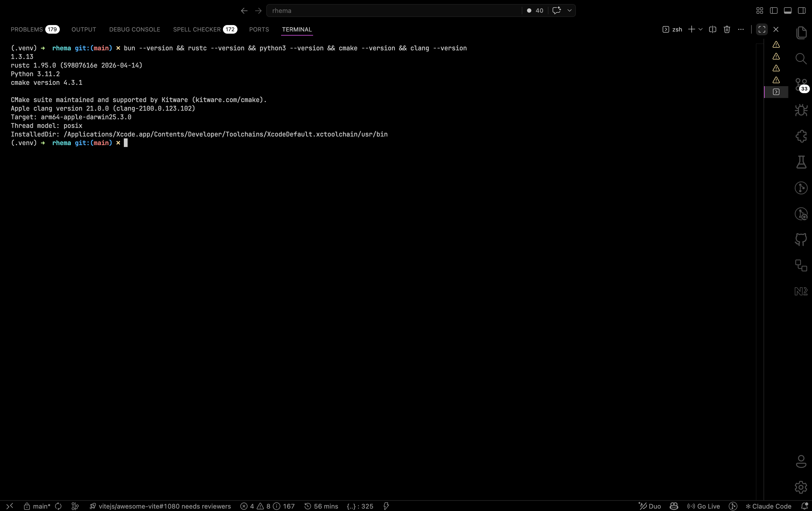Image resolution: width=812 pixels, height=511 pixels.
Task: Expand the new terminal launch profile chevron
Action: [x=700, y=29]
